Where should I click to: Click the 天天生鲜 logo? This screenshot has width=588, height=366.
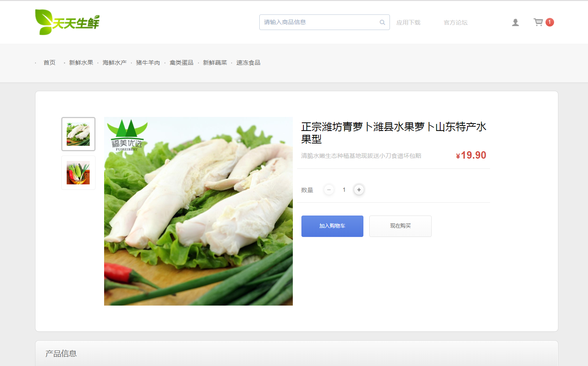[x=67, y=22]
